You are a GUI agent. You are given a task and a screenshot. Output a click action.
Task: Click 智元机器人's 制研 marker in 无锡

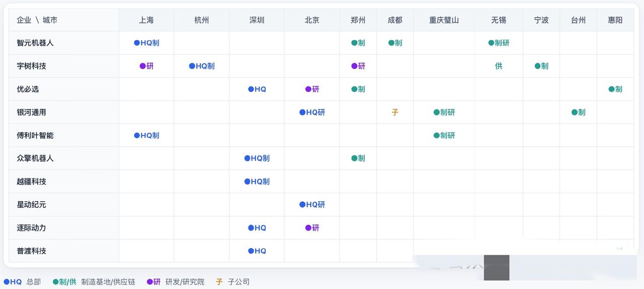[499, 43]
